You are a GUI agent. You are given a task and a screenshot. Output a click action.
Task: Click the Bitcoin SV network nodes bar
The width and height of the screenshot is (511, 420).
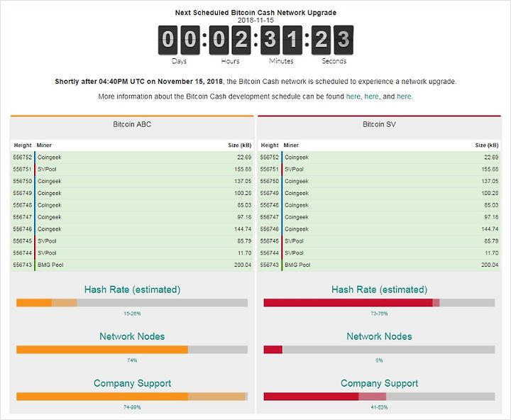tap(379, 350)
